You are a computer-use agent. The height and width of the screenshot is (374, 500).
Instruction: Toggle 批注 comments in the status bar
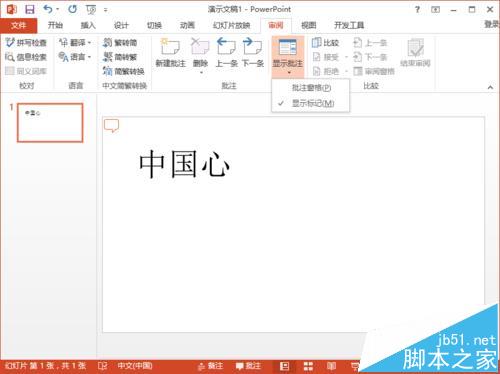coord(248,366)
